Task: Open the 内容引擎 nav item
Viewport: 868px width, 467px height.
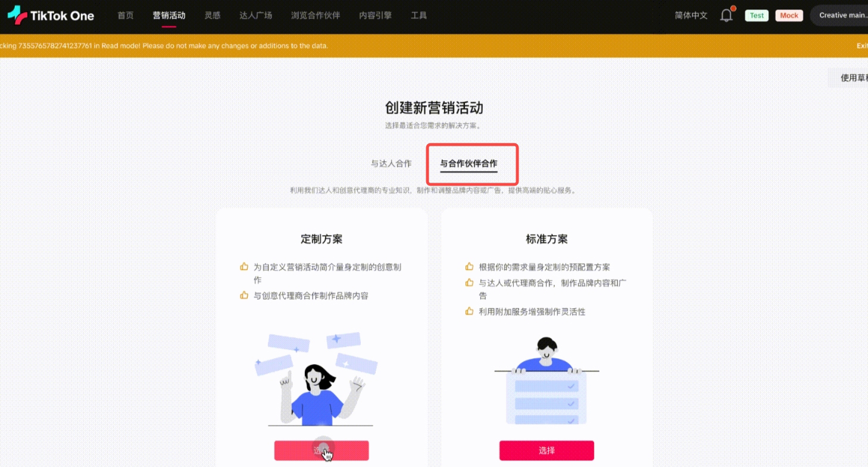Action: [x=376, y=15]
